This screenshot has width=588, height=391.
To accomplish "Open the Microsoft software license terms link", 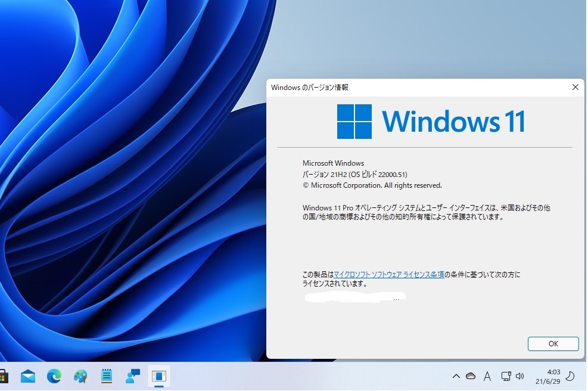I will tap(388, 274).
